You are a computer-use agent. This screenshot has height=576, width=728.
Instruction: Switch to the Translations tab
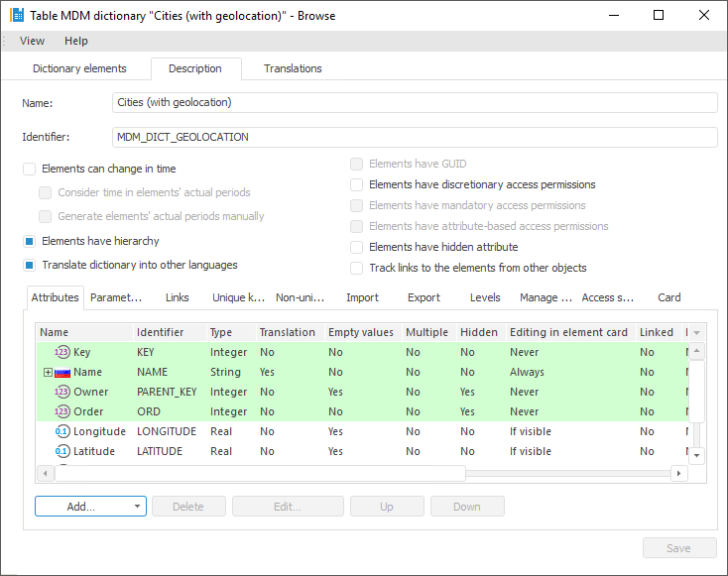point(293,68)
